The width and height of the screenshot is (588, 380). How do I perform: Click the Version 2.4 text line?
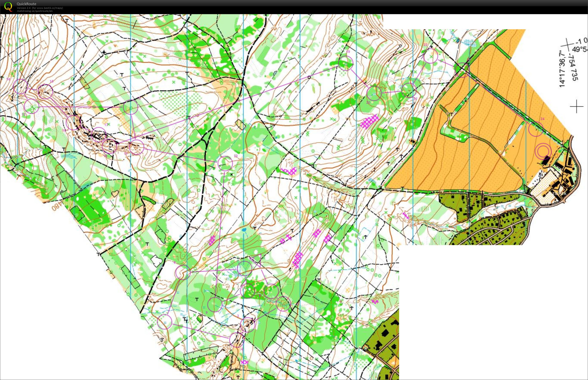40,8
